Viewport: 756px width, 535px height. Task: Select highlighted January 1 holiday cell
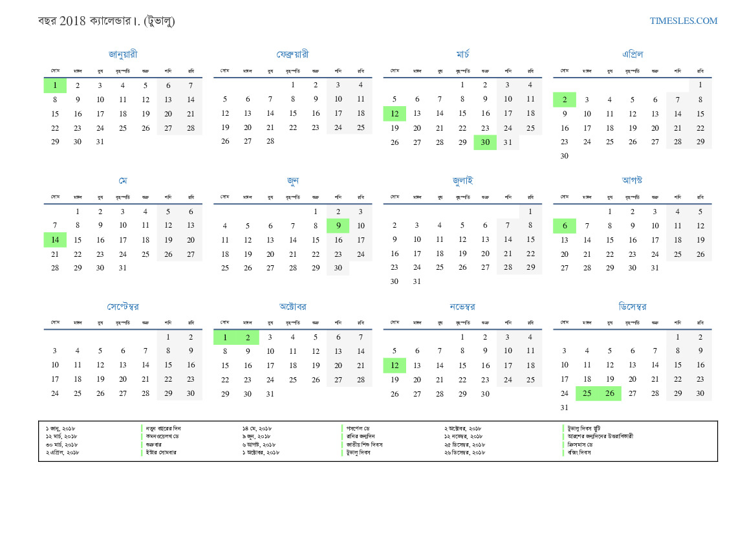[55, 85]
